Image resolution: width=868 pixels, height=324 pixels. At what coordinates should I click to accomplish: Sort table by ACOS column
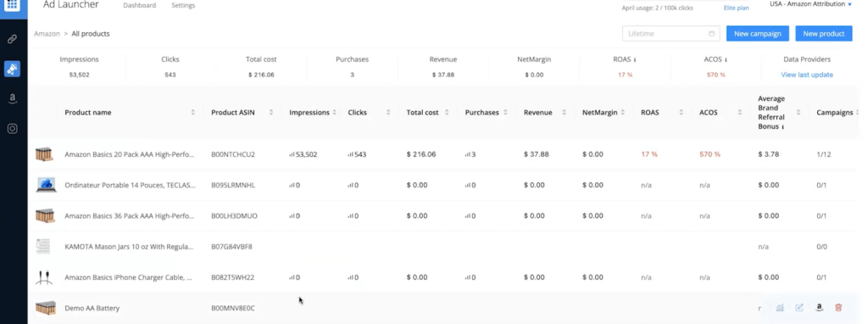coord(739,113)
